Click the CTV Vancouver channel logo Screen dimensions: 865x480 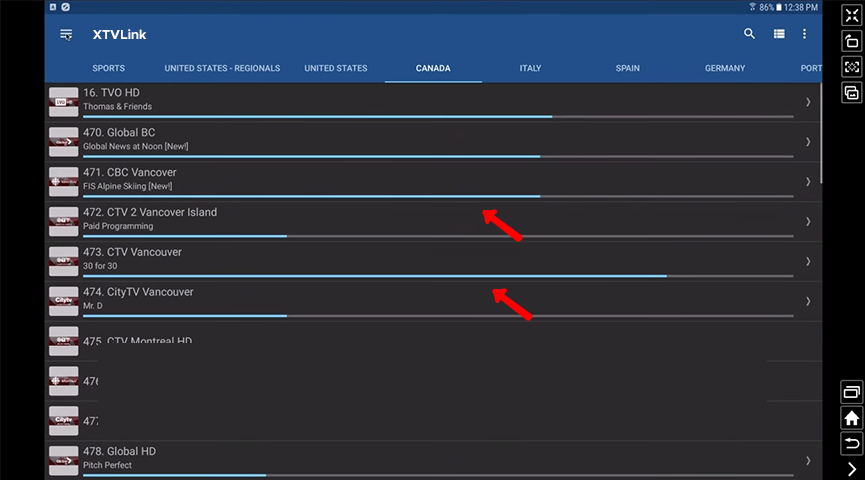pos(63,261)
